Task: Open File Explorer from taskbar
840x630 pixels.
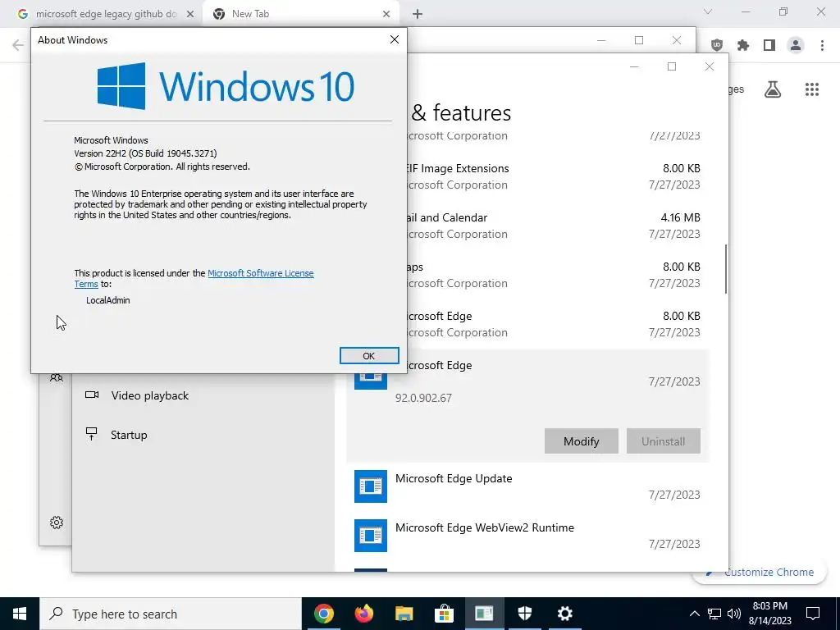Action: (404, 614)
